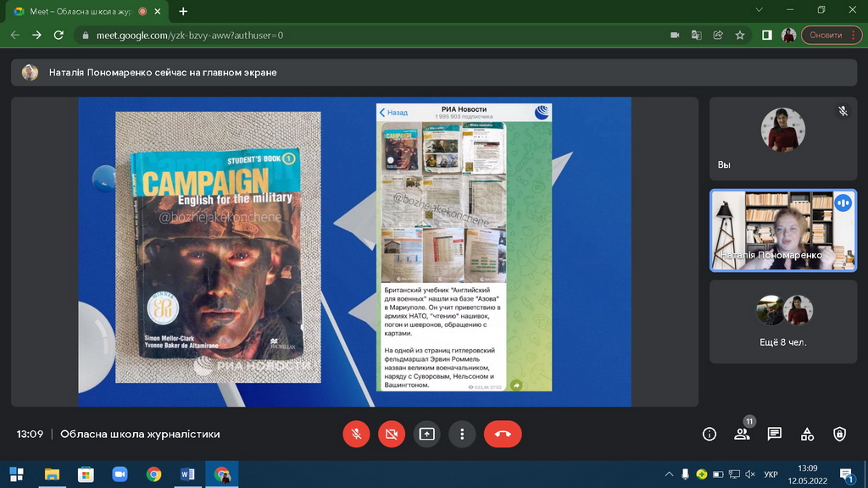868x488 pixels.
Task: Translate this page icon
Action: coord(697,35)
